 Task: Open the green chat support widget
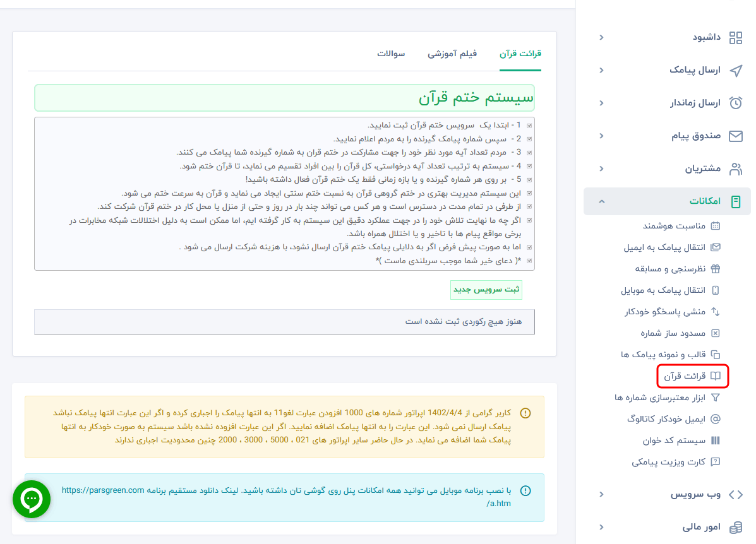coord(31,499)
